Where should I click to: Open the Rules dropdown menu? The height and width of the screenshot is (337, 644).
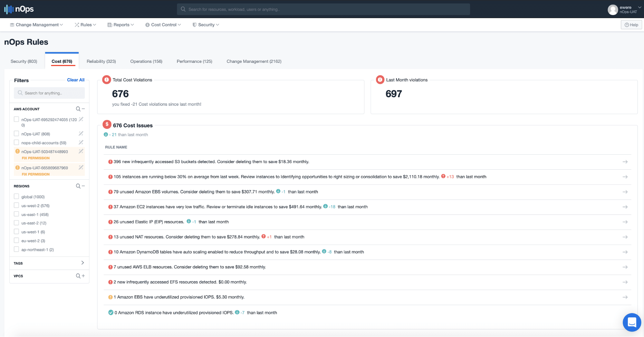pyautogui.click(x=85, y=25)
